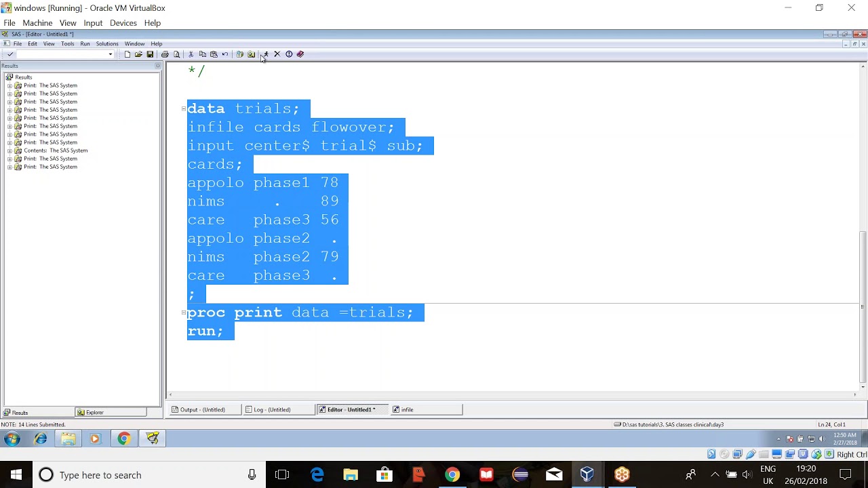Viewport: 868px width, 488px height.
Task: Click the Clear All X toolbar icon
Action: tap(277, 54)
